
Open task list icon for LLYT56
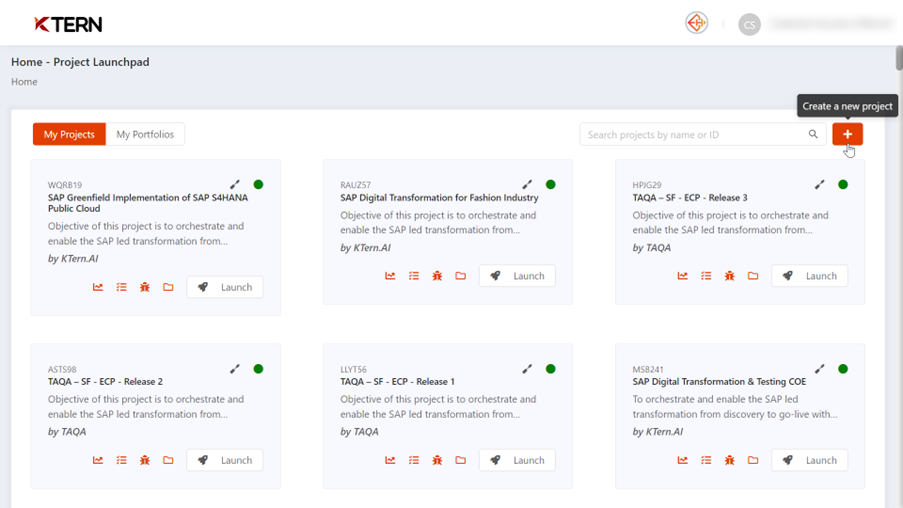[414, 460]
